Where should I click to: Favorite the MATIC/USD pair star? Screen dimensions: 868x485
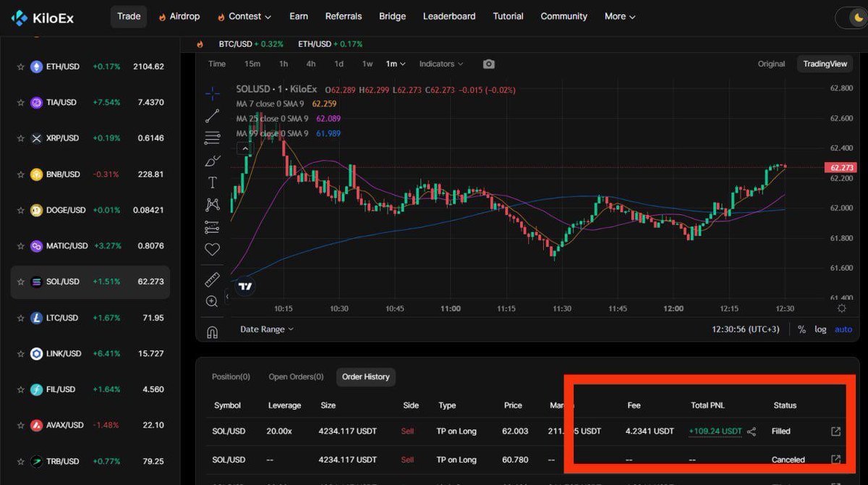(21, 246)
